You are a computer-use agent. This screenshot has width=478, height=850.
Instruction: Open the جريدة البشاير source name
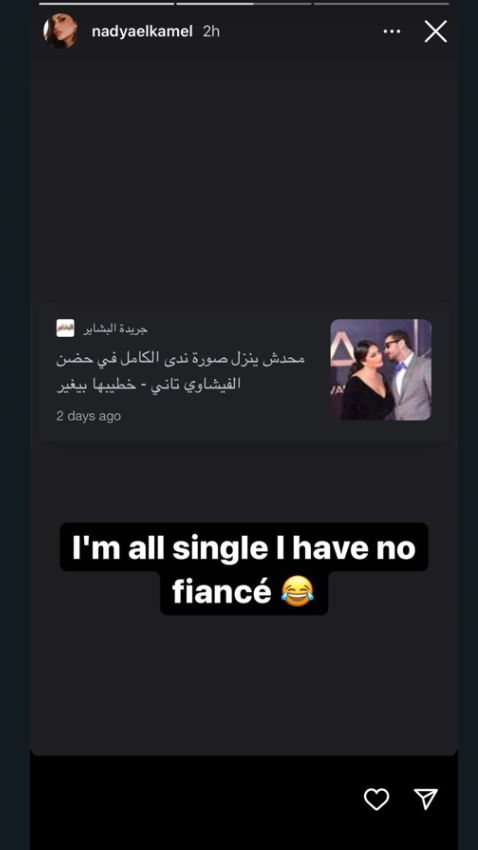pyautogui.click(x=115, y=329)
